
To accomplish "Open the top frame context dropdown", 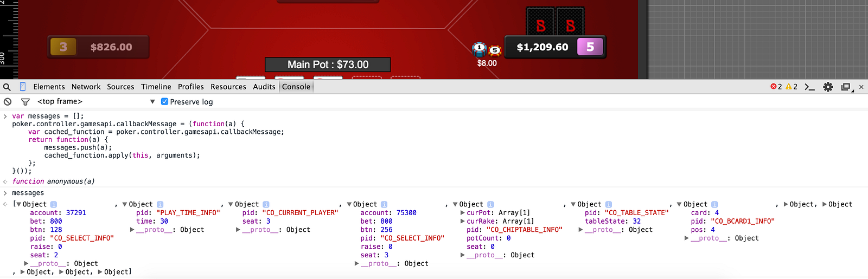I will 96,101.
